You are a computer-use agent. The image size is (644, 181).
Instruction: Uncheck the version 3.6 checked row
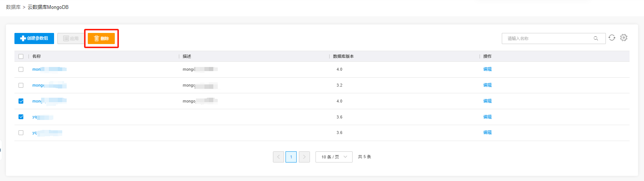click(21, 117)
